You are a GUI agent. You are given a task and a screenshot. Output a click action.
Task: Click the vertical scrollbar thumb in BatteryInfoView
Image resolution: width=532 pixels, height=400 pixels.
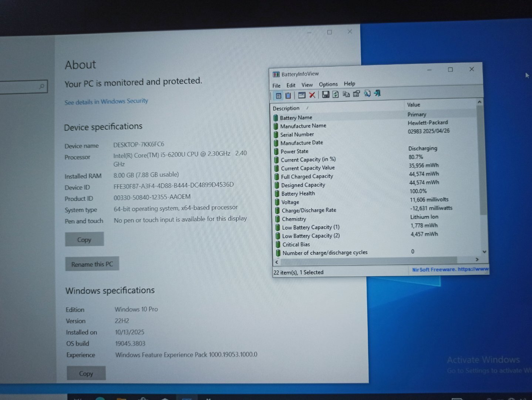(481, 160)
